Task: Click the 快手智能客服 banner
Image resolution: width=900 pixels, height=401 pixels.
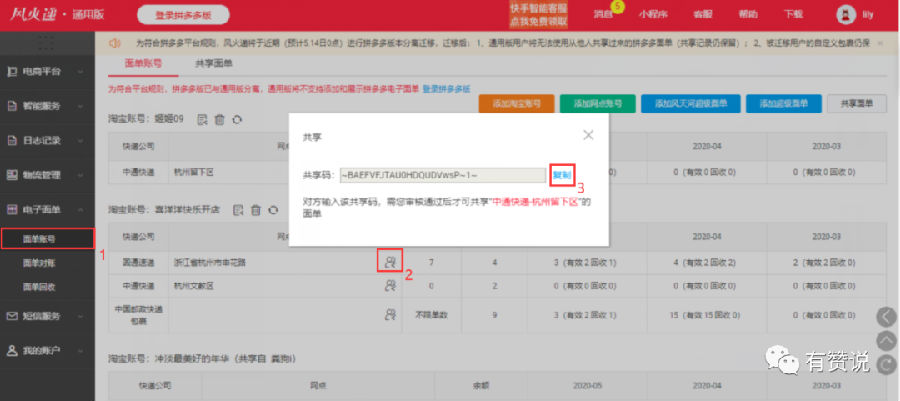Action: [x=538, y=15]
